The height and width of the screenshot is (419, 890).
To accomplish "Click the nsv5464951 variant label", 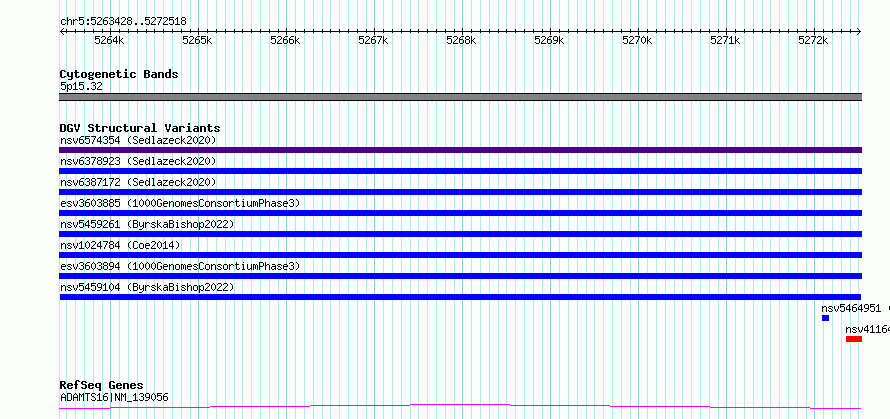I will (x=851, y=308).
